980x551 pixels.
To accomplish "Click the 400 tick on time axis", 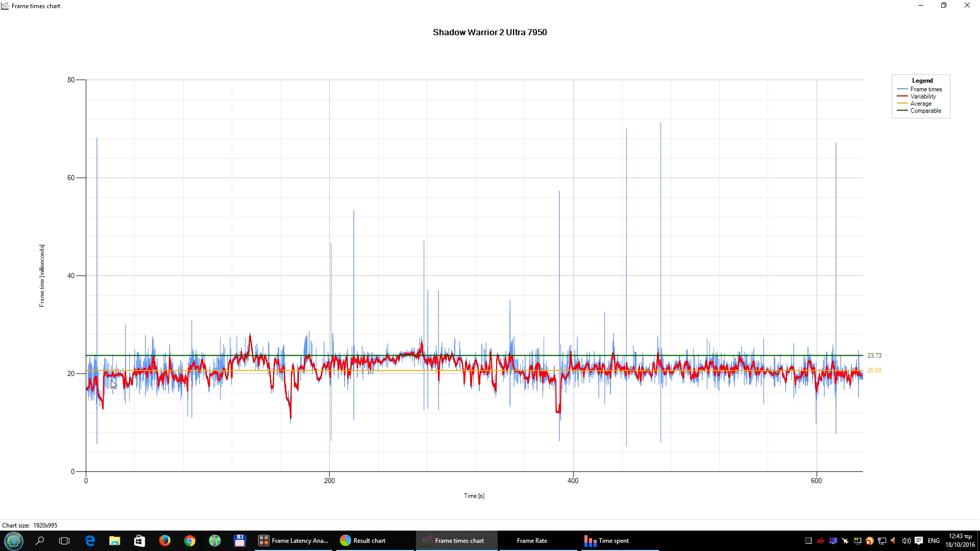I will point(573,481).
